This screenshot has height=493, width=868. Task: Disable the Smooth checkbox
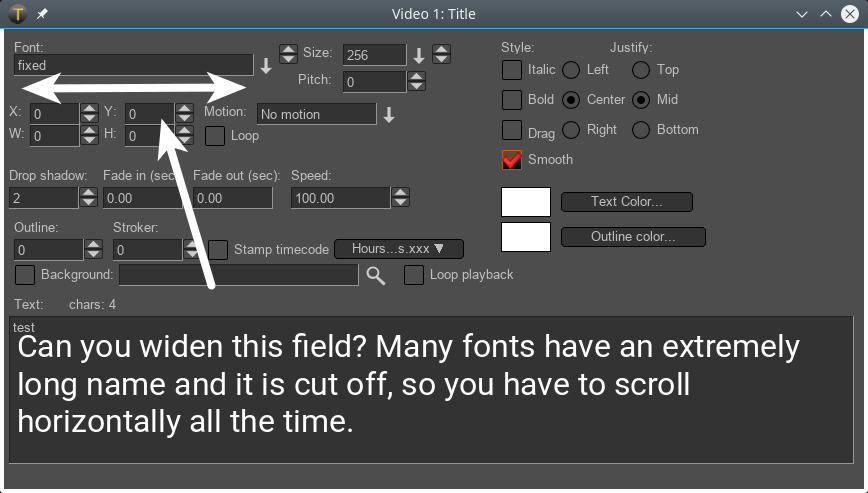click(512, 159)
